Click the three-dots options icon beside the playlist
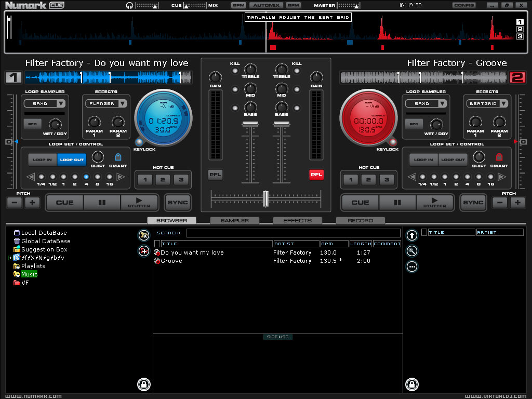Image resolution: width=532 pixels, height=399 pixels. pos(412,267)
